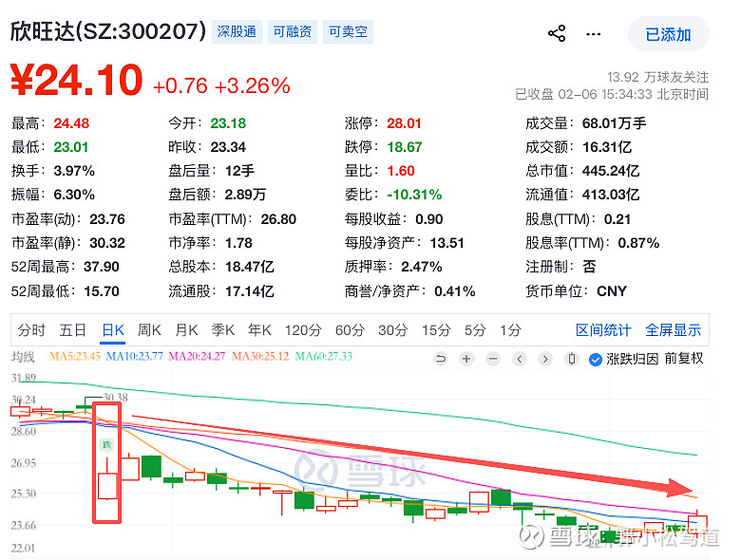Switch to the 五日 chart tab
741x560 pixels.
click(73, 330)
